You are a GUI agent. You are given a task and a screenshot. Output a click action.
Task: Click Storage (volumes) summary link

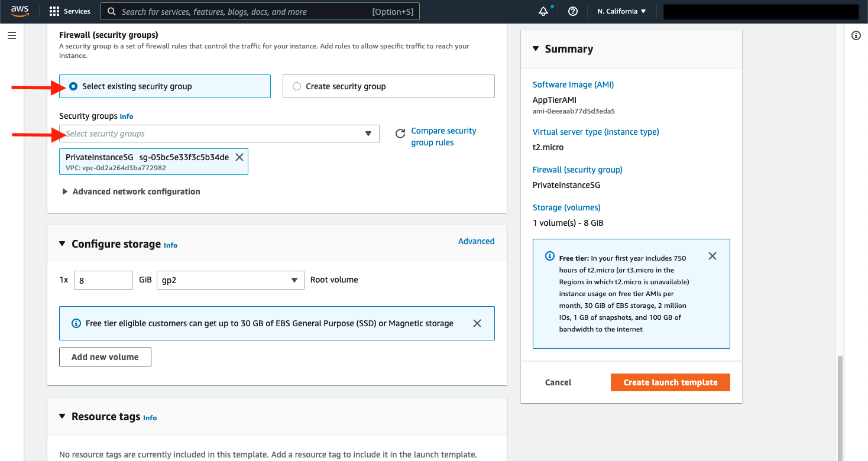point(566,207)
